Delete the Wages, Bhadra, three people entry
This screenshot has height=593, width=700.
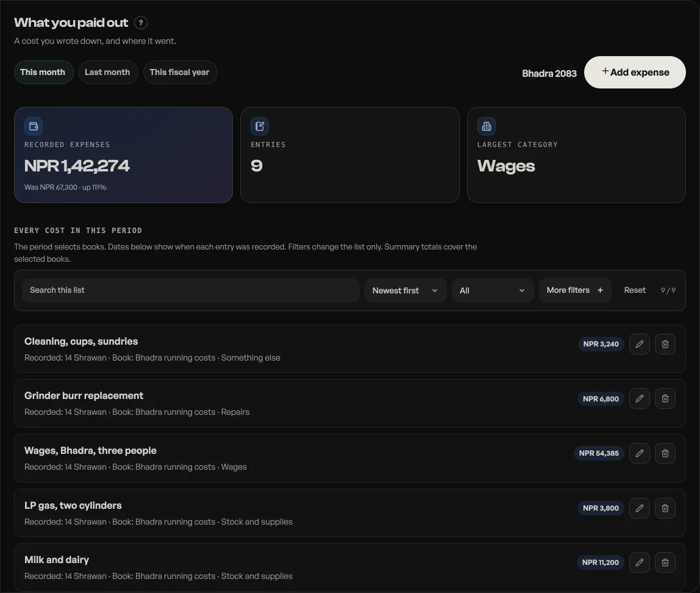pos(665,453)
